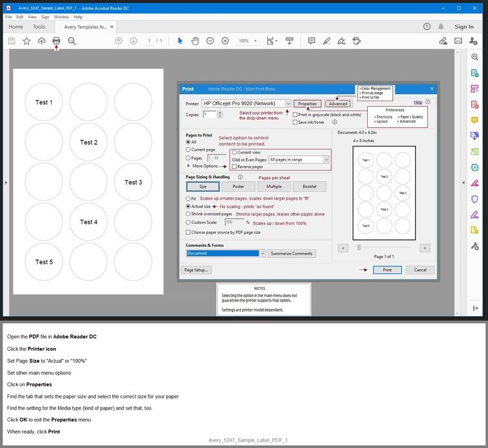Open More Tools wrench icon in sidebar
This screenshot has height=448, width=488.
pos(475,246)
